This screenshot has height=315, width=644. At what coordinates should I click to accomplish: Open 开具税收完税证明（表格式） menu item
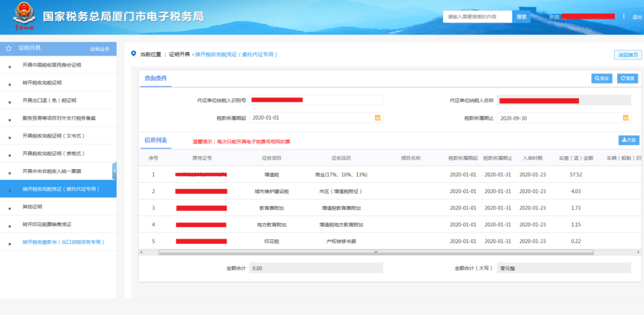[x=58, y=154]
